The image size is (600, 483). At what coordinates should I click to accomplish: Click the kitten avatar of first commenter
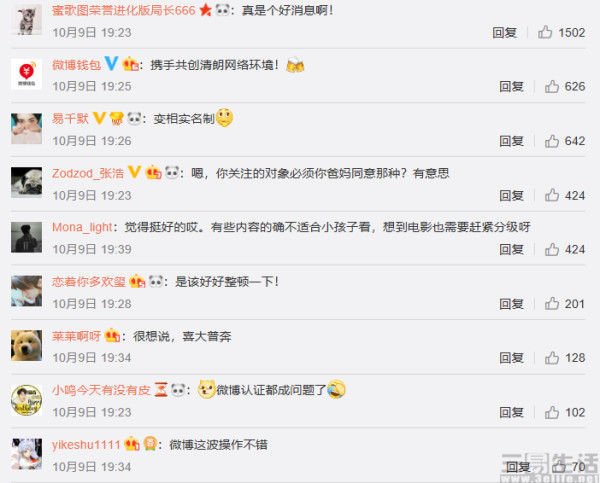pyautogui.click(x=26, y=20)
